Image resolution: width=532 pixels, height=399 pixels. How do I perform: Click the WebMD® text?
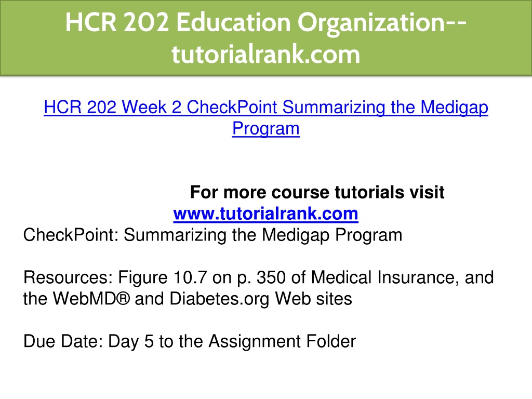tap(91, 299)
